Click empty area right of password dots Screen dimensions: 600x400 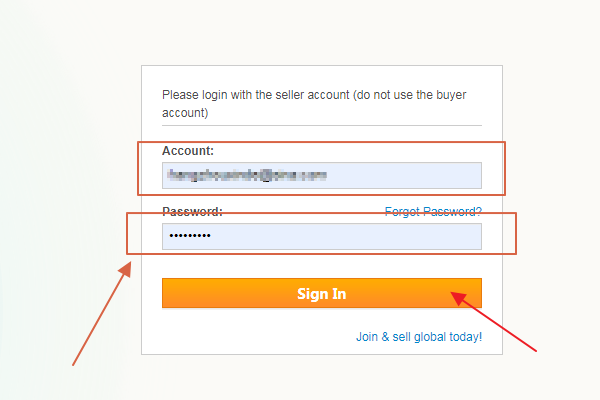coord(346,237)
